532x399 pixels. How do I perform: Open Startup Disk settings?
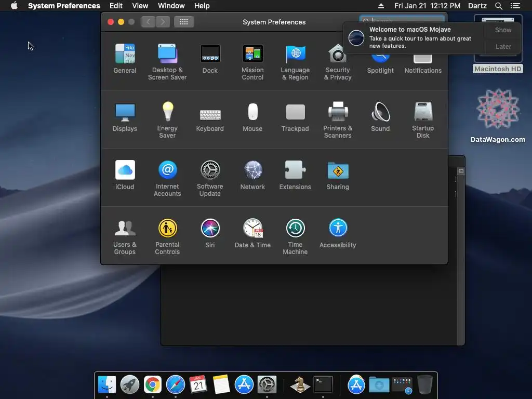click(423, 120)
